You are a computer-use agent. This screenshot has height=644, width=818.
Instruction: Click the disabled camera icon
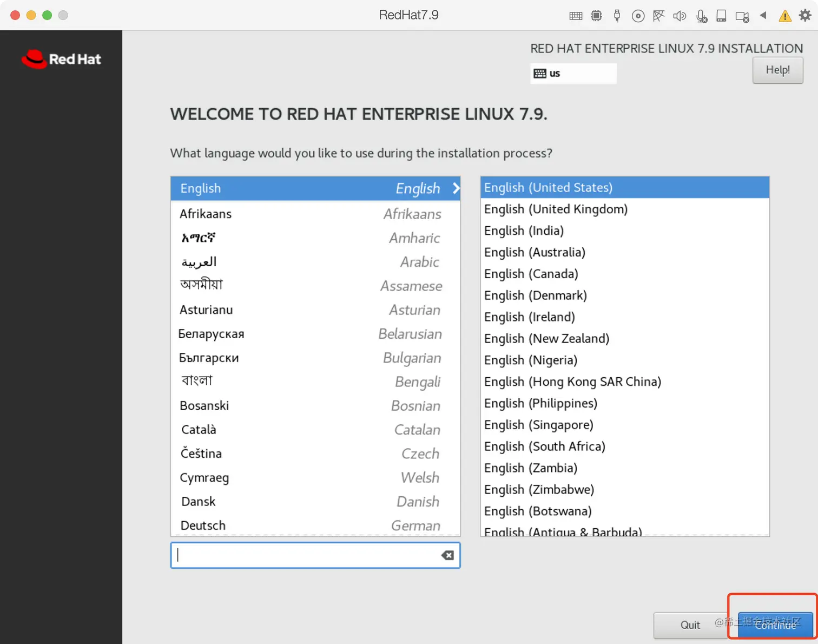point(742,17)
